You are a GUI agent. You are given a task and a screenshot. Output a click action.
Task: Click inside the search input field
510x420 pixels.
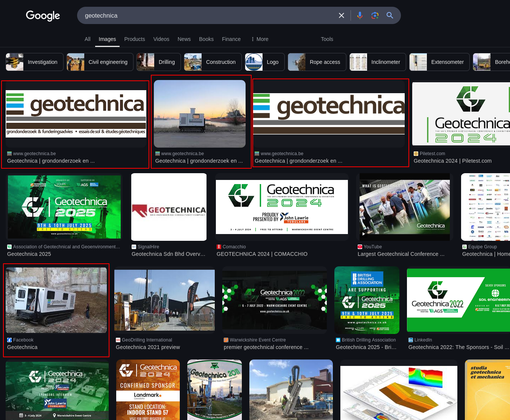[207, 15]
